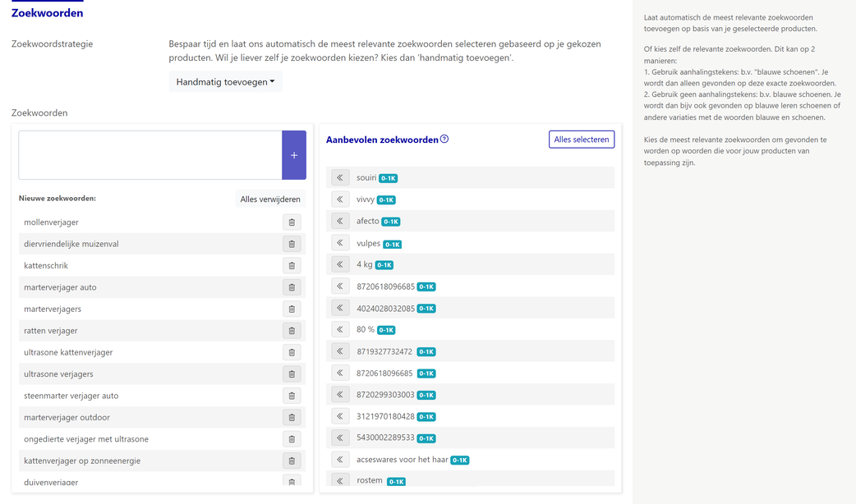Delete the ratten verjager keyword
Screen dimensions: 856x504
(292, 331)
